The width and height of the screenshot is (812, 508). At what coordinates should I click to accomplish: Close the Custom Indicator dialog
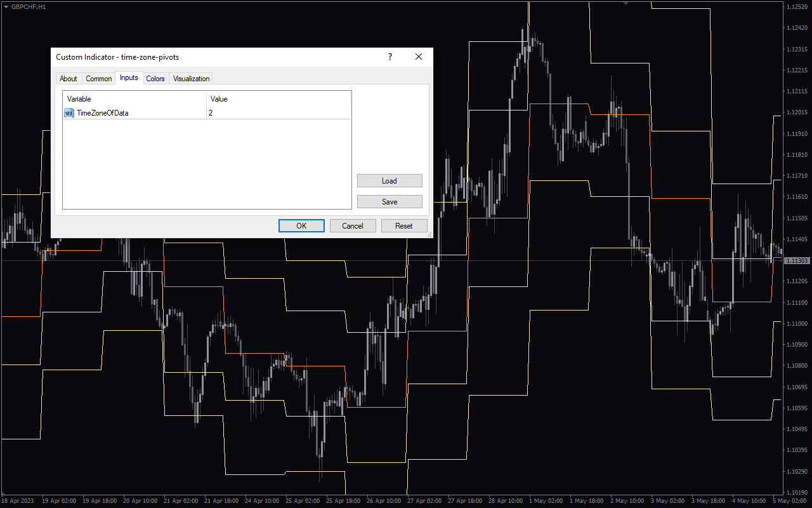[x=419, y=57]
